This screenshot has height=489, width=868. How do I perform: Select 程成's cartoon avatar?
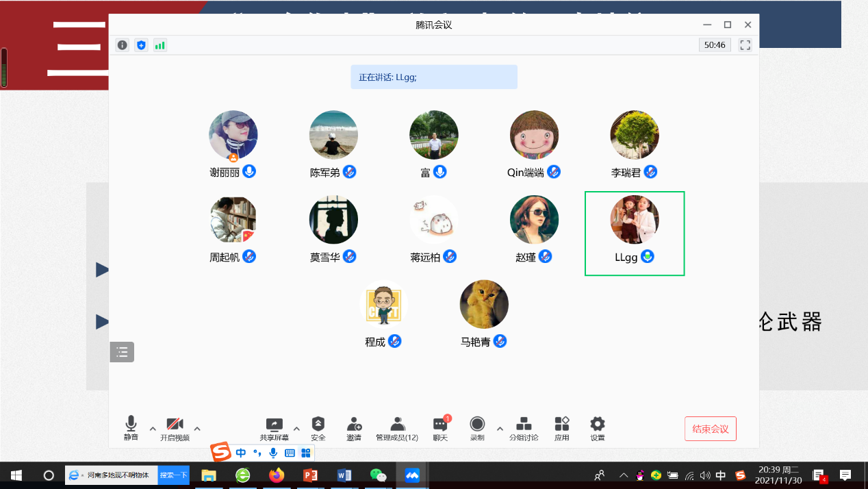point(383,304)
